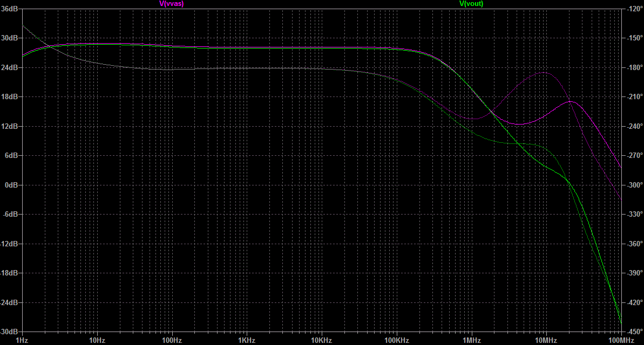Click the -270° phase axis label

point(635,155)
